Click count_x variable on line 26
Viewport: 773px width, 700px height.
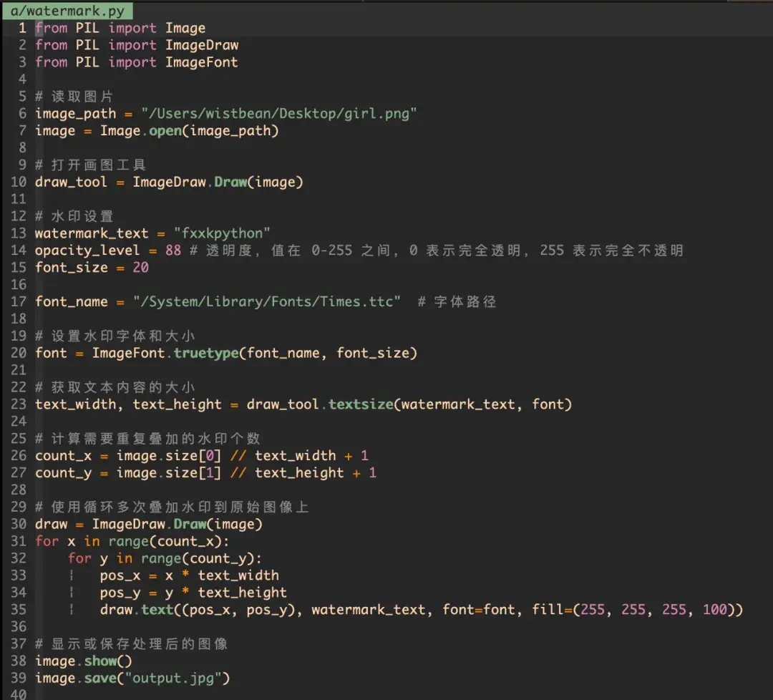(64, 455)
